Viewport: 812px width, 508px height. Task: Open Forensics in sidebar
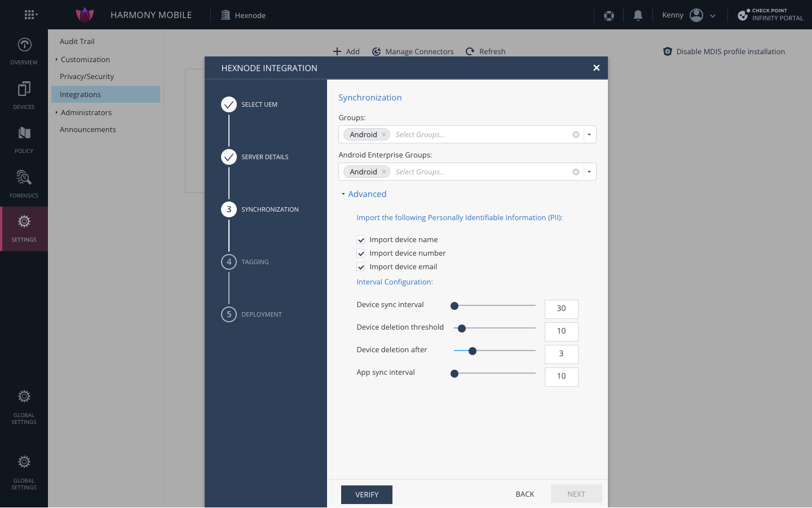[24, 184]
